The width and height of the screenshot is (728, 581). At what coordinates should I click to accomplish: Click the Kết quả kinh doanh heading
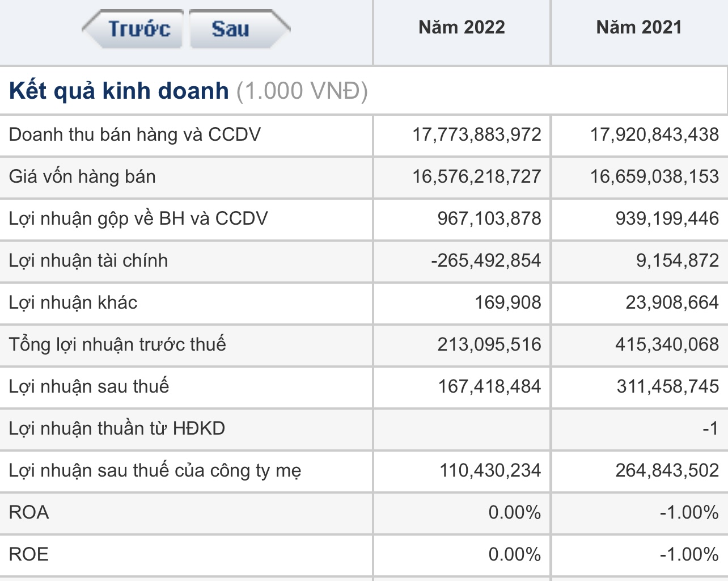click(x=119, y=91)
